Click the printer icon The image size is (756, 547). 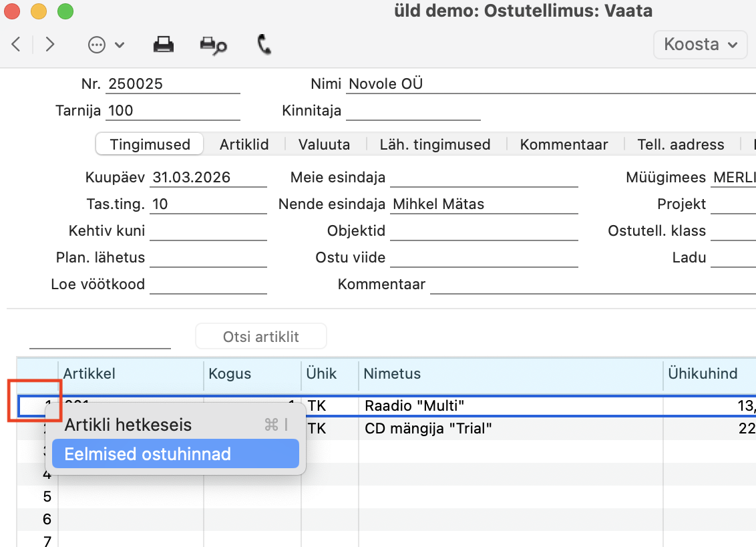tap(164, 45)
